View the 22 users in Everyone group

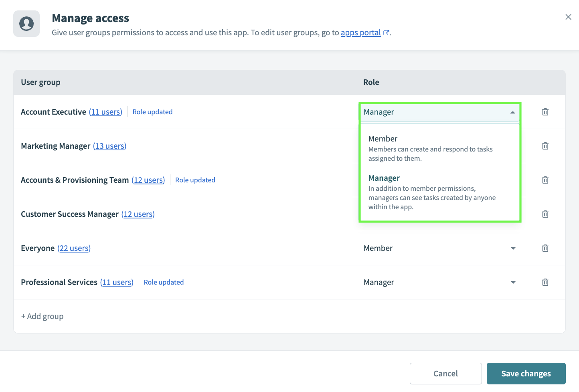[x=74, y=248]
